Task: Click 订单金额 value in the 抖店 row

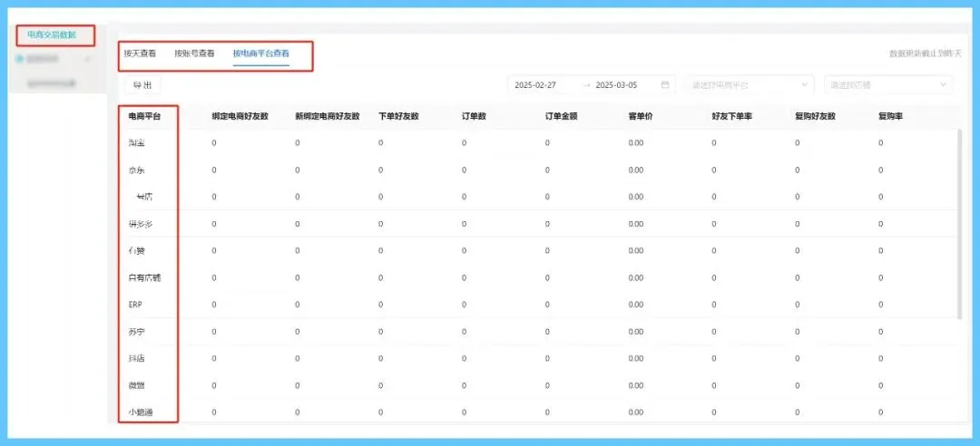Action: [547, 359]
